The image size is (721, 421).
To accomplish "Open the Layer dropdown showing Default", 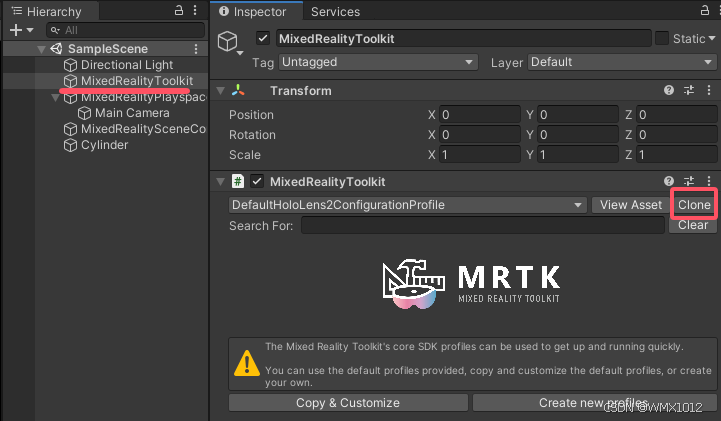I will coord(622,62).
